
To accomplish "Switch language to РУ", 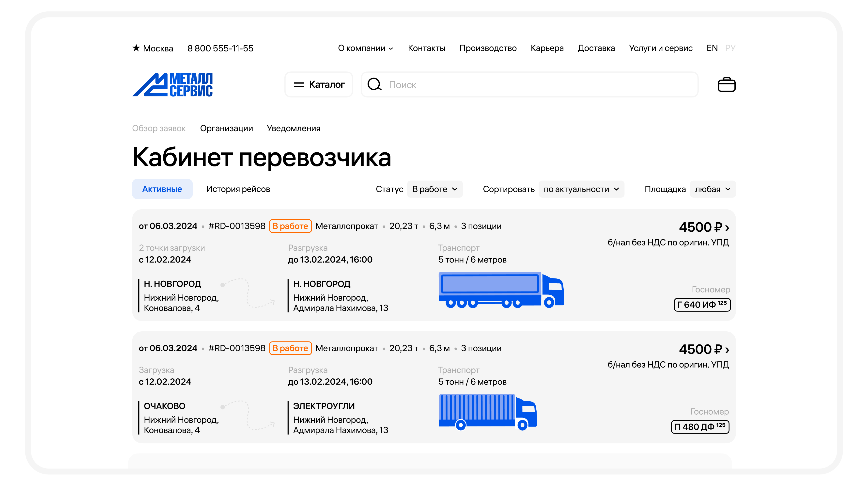I will pos(730,48).
